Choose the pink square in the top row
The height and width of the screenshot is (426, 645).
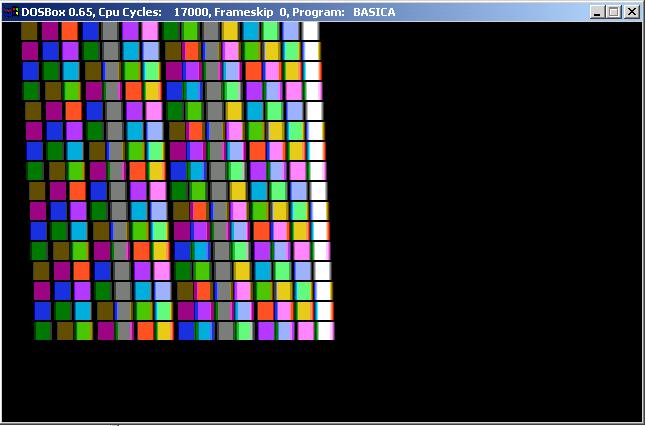click(150, 30)
